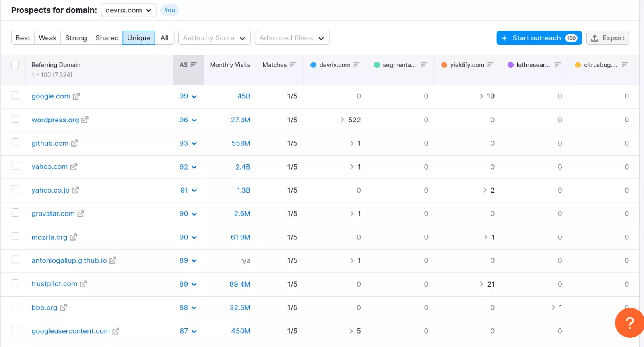Switch to the All prospects tab
644x347 pixels.
pos(165,38)
